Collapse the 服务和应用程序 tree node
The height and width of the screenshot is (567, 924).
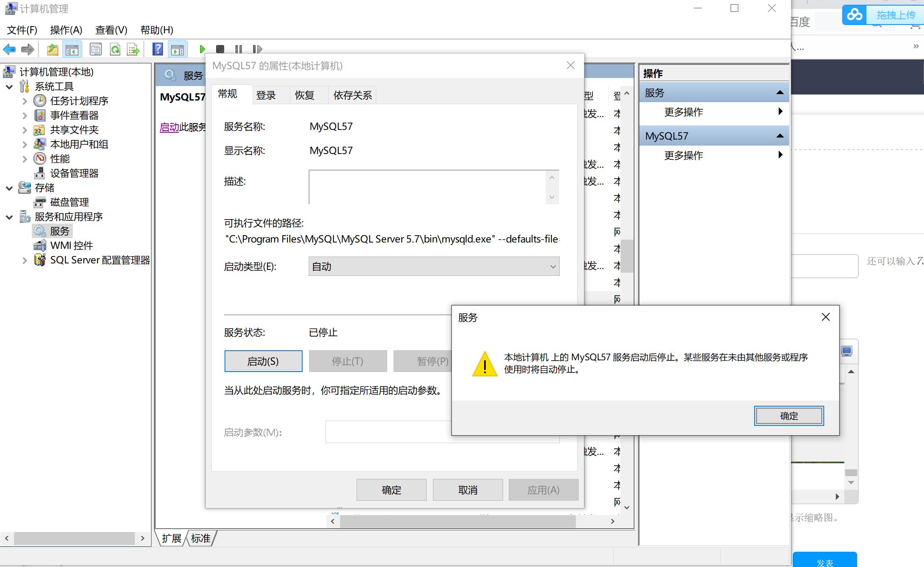pyautogui.click(x=9, y=217)
